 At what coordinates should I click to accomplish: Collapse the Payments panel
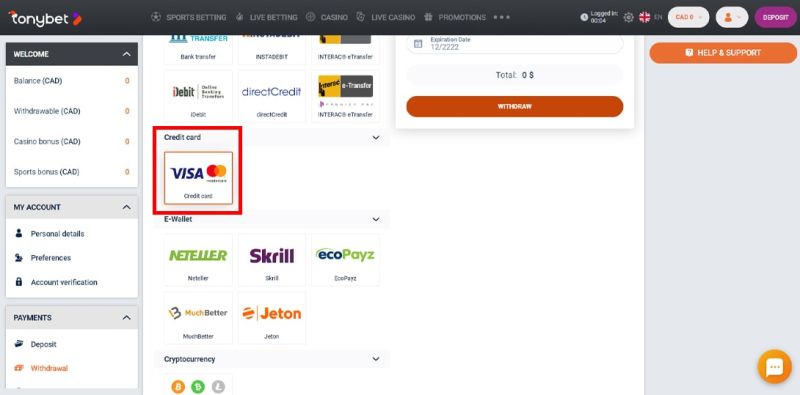click(x=127, y=317)
